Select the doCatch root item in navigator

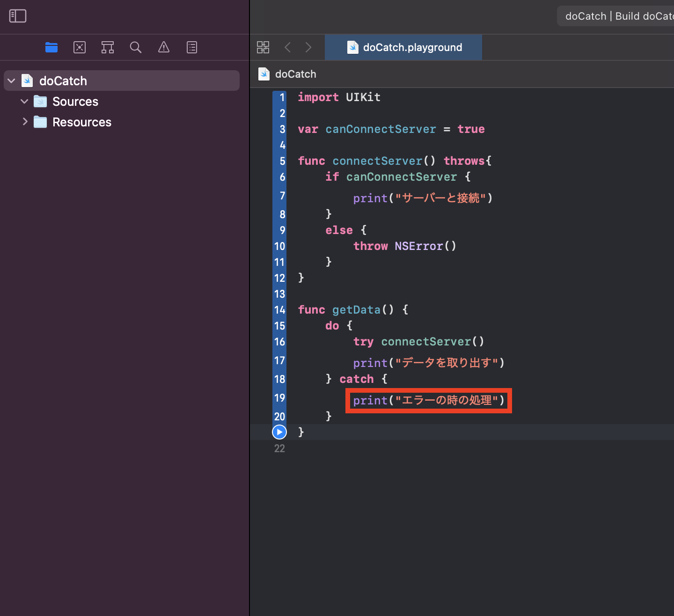(x=122, y=81)
